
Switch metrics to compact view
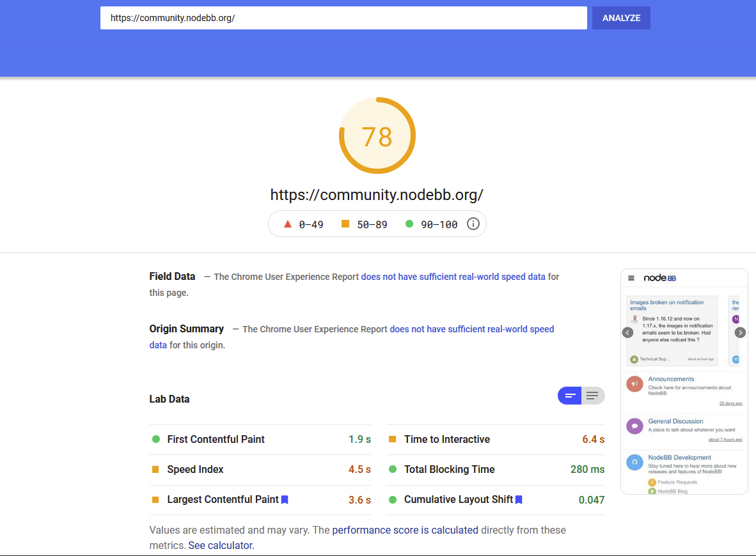(x=569, y=395)
